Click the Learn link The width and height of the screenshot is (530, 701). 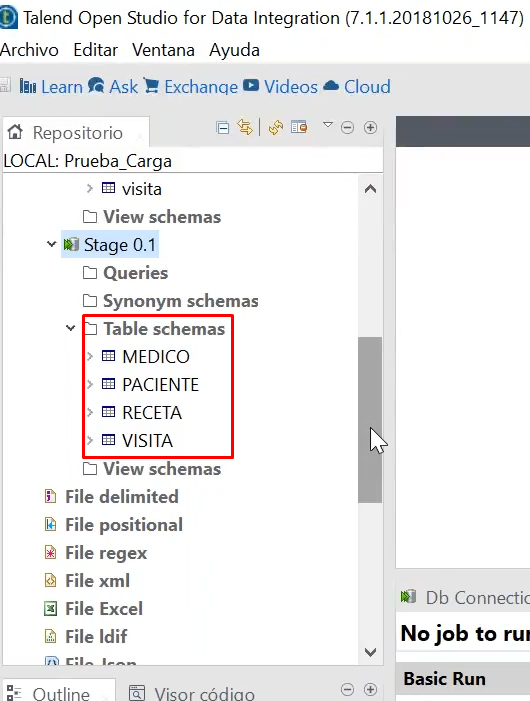51,87
